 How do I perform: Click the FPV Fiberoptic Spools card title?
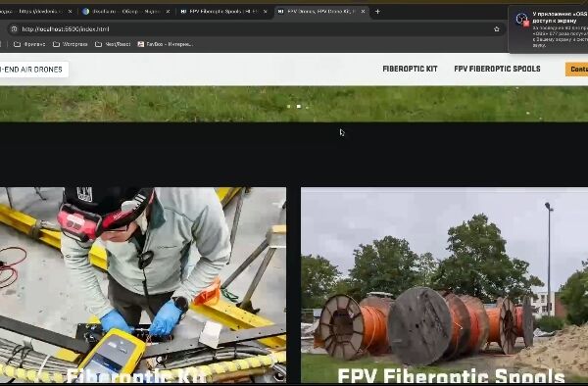click(x=451, y=375)
